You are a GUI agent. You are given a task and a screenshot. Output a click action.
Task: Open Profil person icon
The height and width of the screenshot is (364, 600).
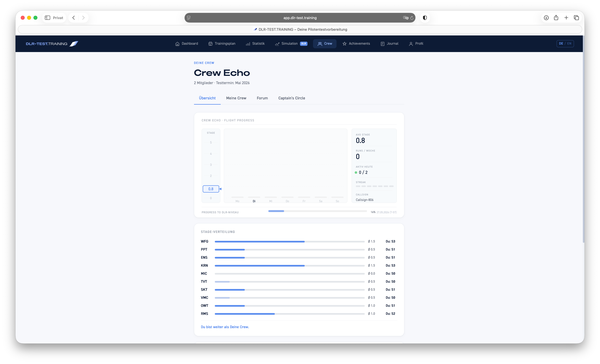pyautogui.click(x=411, y=44)
